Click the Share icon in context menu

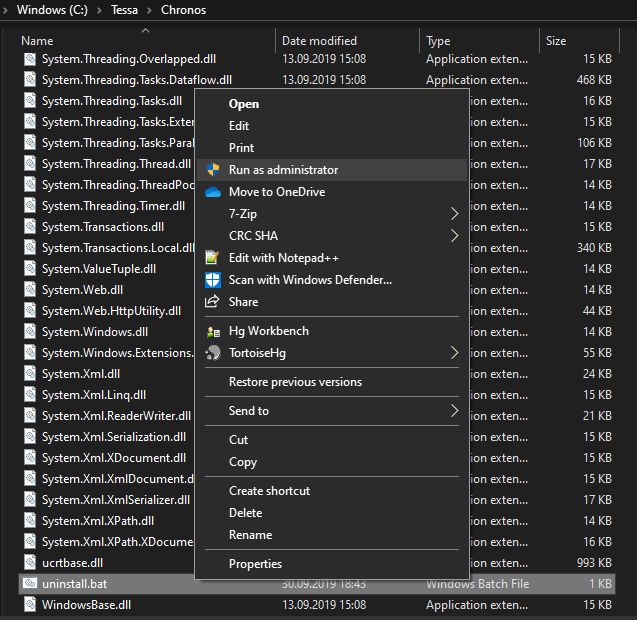tap(212, 302)
